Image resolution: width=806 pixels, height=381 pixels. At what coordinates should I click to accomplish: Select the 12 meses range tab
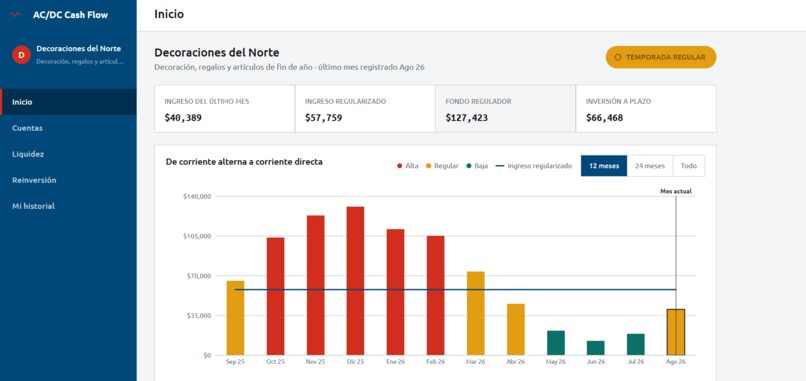click(603, 166)
